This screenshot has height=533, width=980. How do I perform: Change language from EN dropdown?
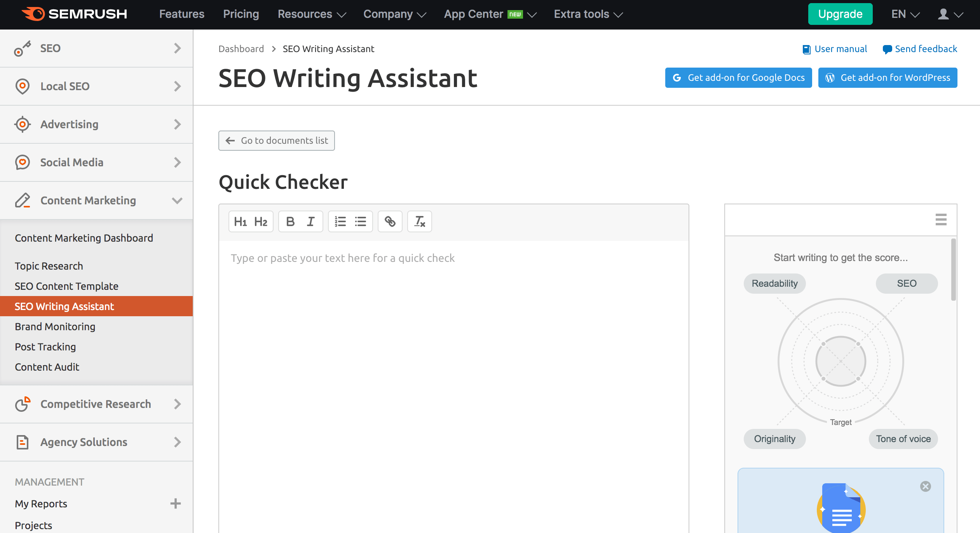click(905, 14)
